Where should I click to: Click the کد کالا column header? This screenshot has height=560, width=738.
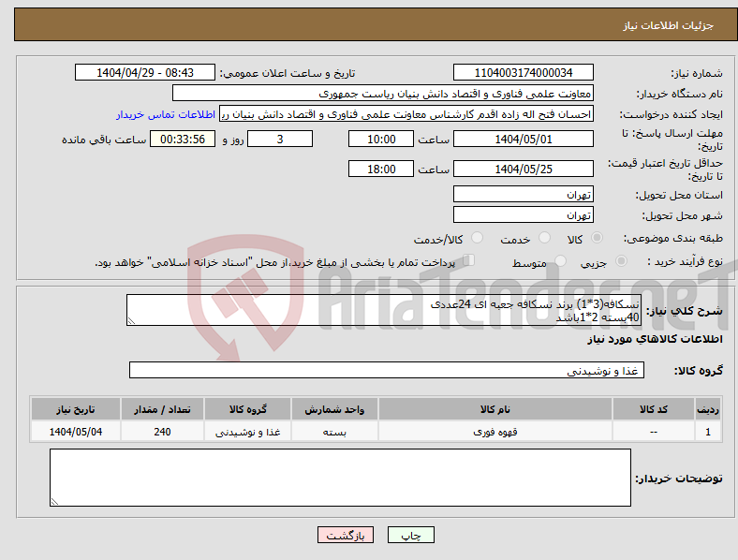[654, 409]
